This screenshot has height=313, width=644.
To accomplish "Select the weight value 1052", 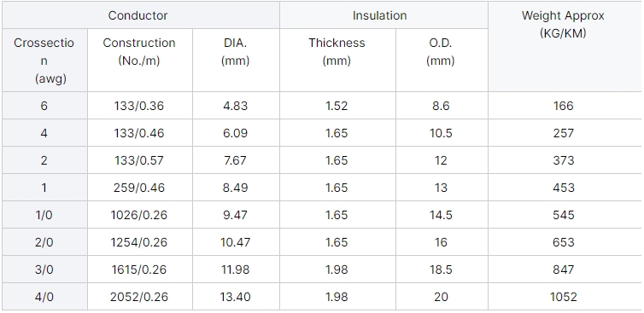I will (564, 297).
